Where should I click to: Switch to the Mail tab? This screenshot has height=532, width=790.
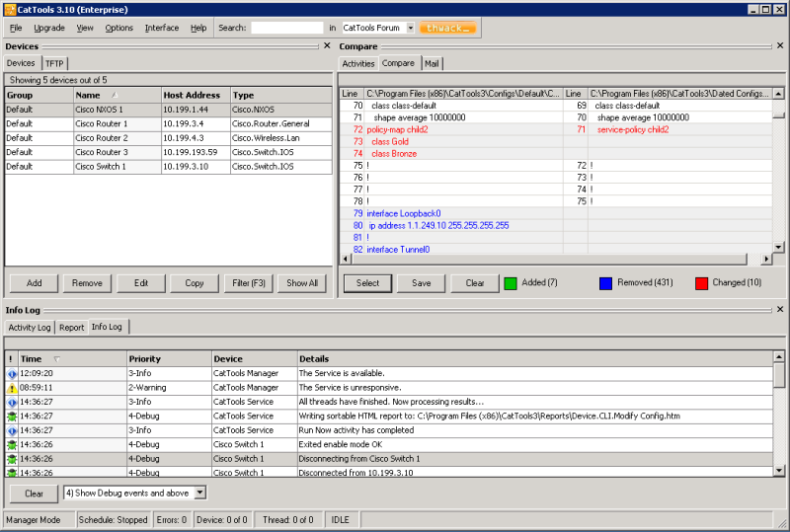432,63
